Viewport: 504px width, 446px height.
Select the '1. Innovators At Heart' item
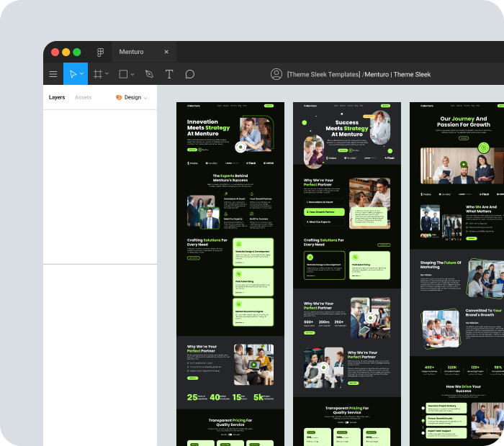[x=324, y=202]
